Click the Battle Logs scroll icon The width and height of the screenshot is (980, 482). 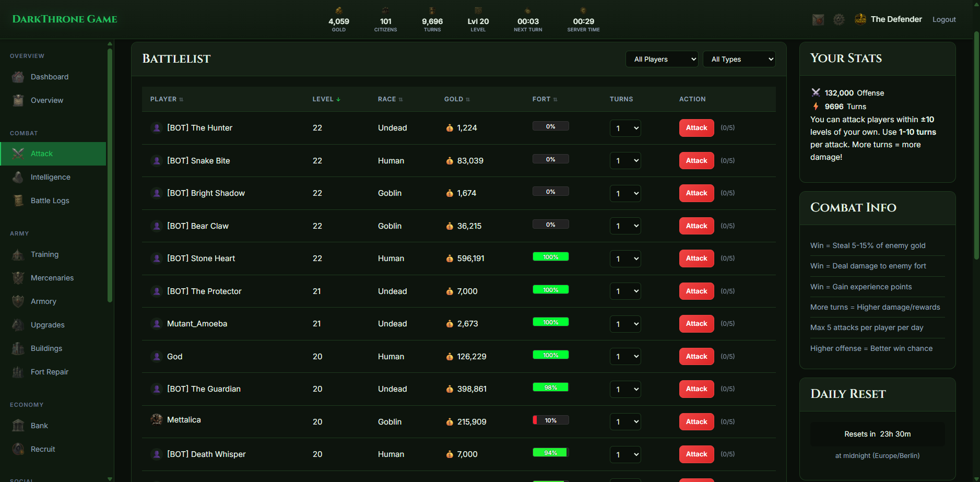(18, 201)
